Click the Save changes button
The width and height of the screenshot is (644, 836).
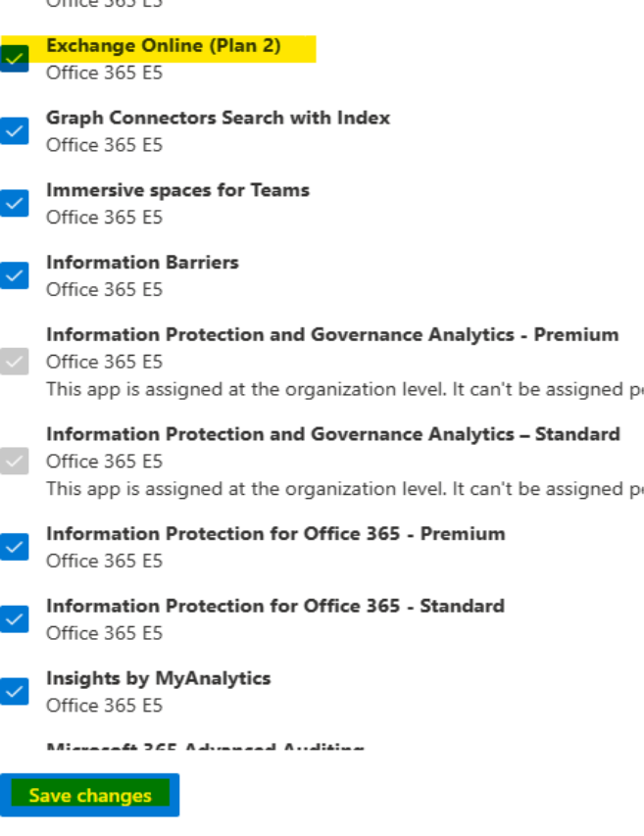[90, 795]
